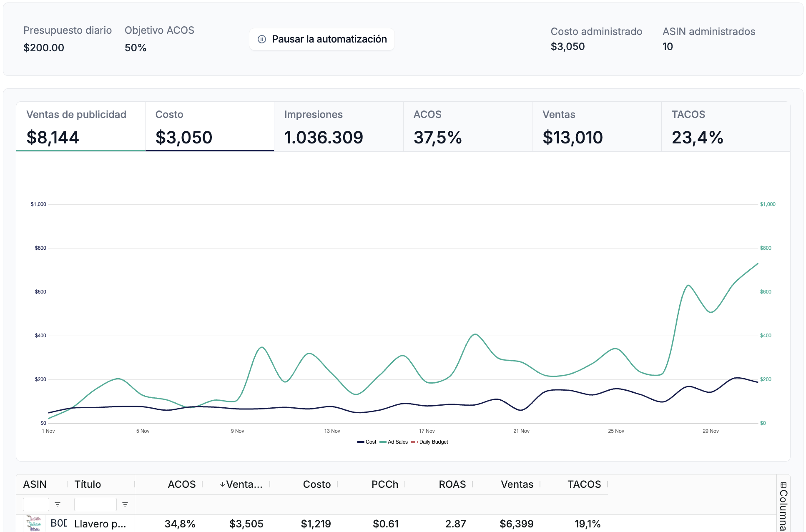
Task: Click the $1,219 cost cell
Action: 316,524
